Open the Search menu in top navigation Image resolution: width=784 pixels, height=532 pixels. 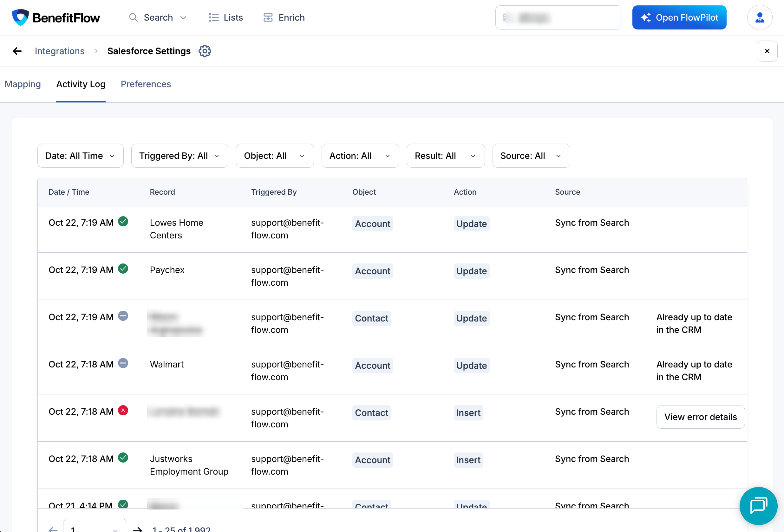pos(158,17)
